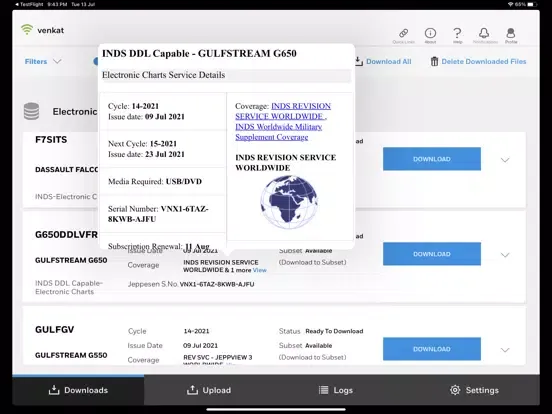Click Ready To Download status in GULFGV row

pyautogui.click(x=334, y=331)
